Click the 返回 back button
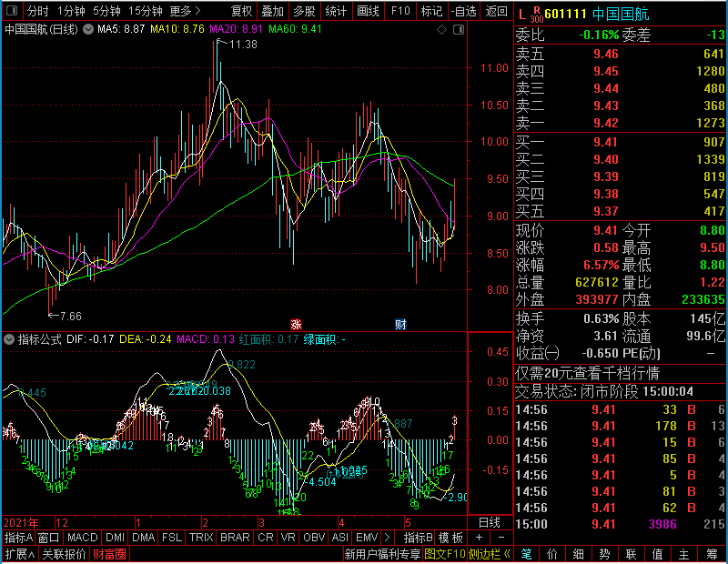 point(496,11)
